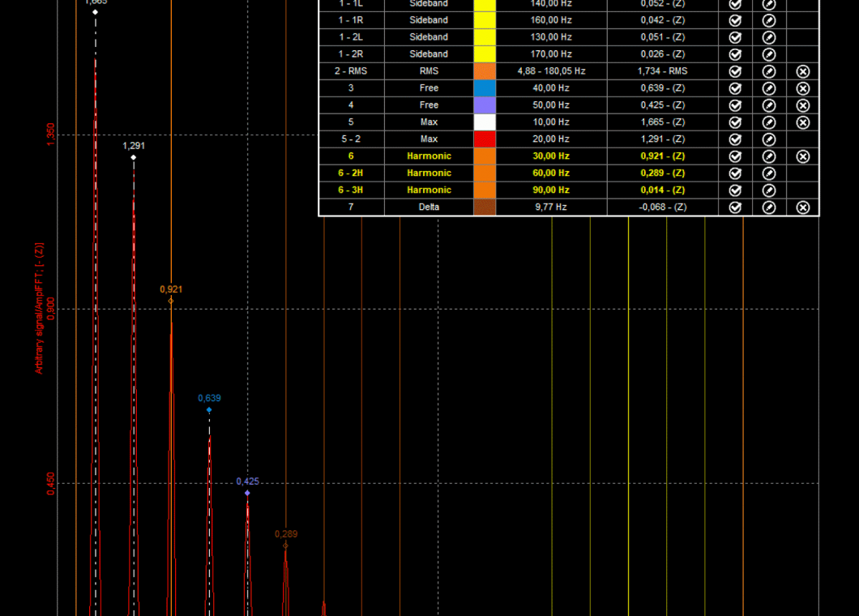Open purple color swatch of marker 4
The image size is (859, 616).
485,105
